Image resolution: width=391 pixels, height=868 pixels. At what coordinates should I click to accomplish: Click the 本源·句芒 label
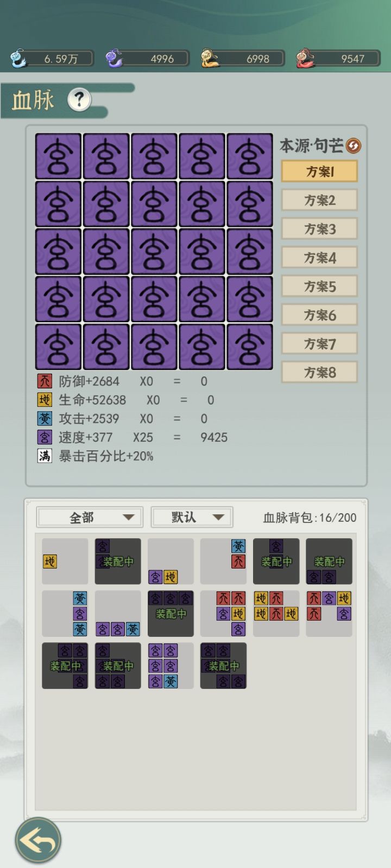click(311, 145)
